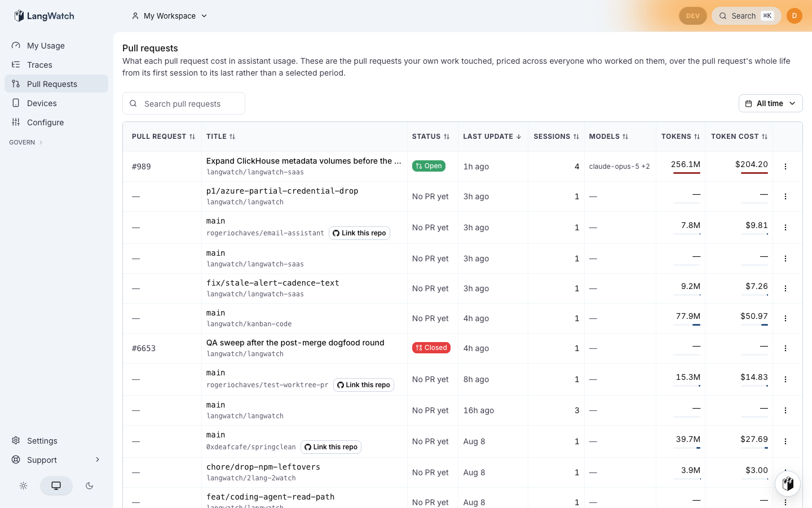Click the Devices phone icon

[16, 103]
